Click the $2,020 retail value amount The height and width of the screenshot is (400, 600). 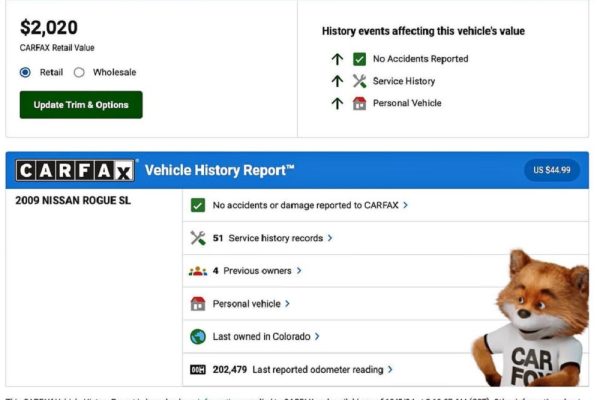[49, 28]
